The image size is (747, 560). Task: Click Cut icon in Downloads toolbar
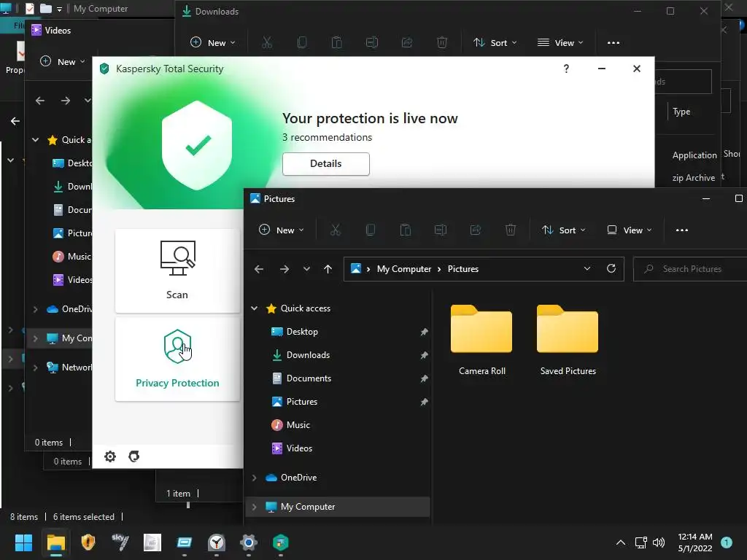(267, 43)
